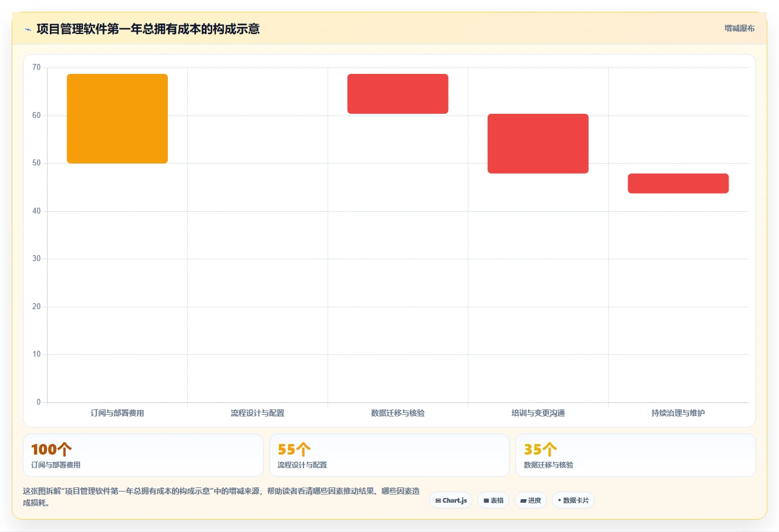Click the 数据迁移与核验 x-axis label
Viewport: 779px width, 532px height.
397,413
